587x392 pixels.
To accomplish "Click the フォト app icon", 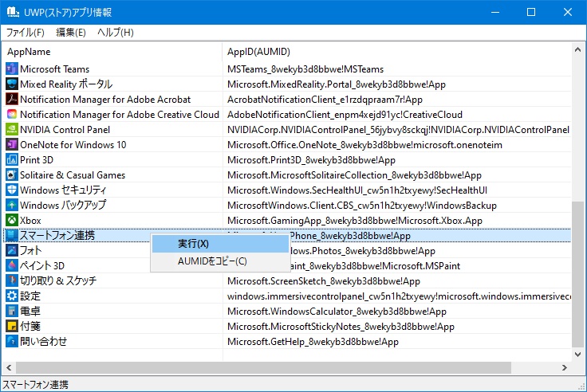I will 12,251.
